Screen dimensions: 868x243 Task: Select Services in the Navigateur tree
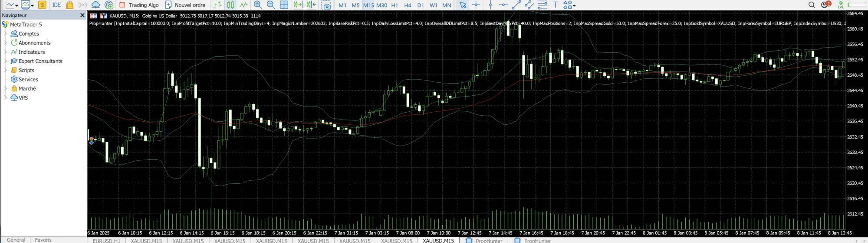[28, 79]
